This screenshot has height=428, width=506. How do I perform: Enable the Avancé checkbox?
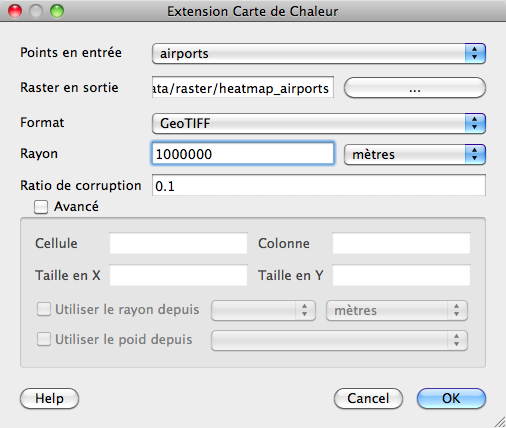[41, 207]
